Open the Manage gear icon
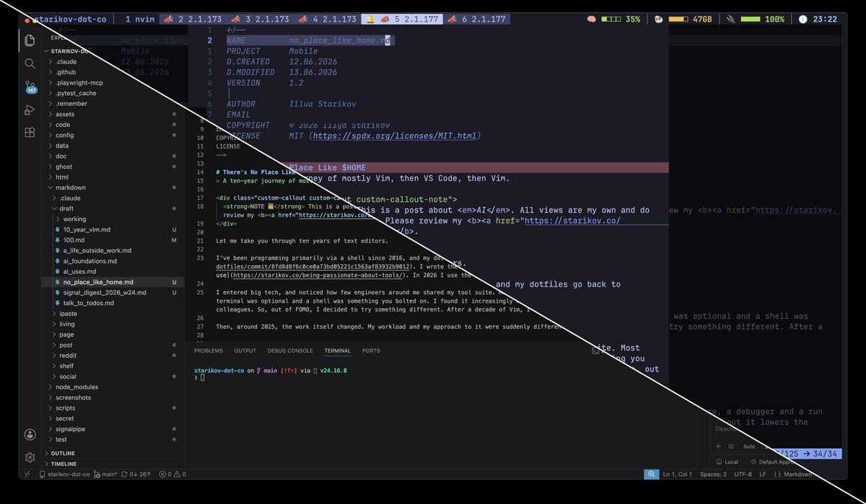866x504 pixels. [x=30, y=457]
